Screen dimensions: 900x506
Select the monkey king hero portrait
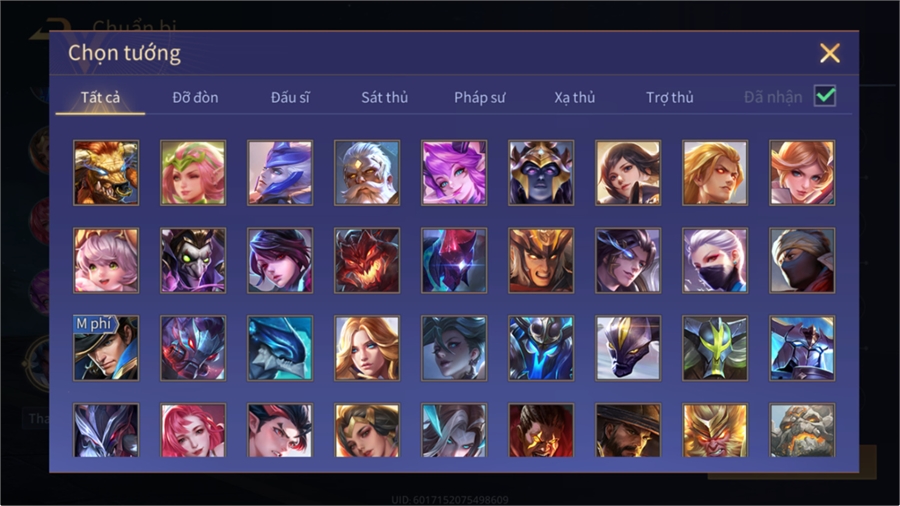[715, 430]
